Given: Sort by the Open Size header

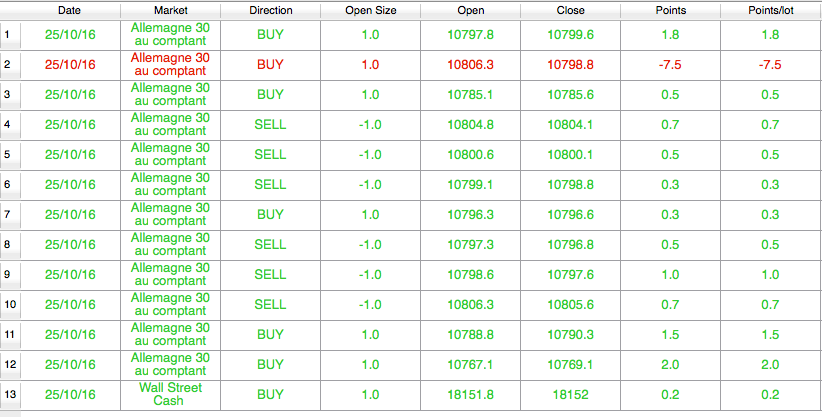Looking at the screenshot, I should pos(370,10).
